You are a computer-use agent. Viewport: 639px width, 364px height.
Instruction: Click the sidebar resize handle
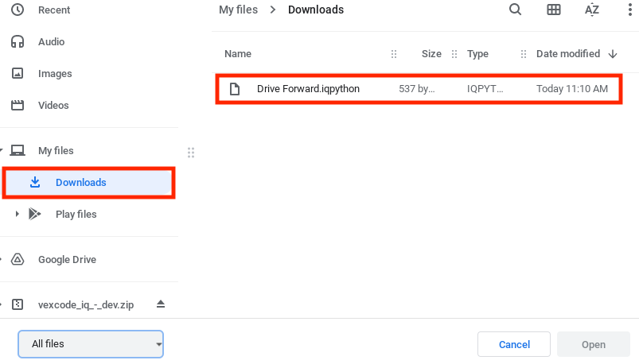click(190, 152)
